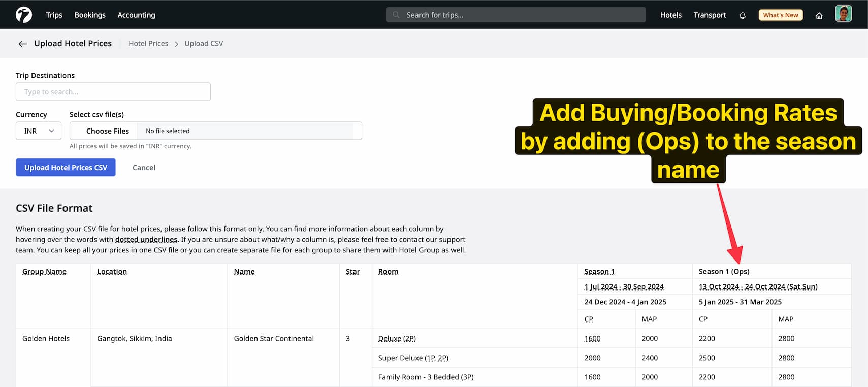Open the Trip Destinations search field
The image size is (868, 387).
(113, 92)
